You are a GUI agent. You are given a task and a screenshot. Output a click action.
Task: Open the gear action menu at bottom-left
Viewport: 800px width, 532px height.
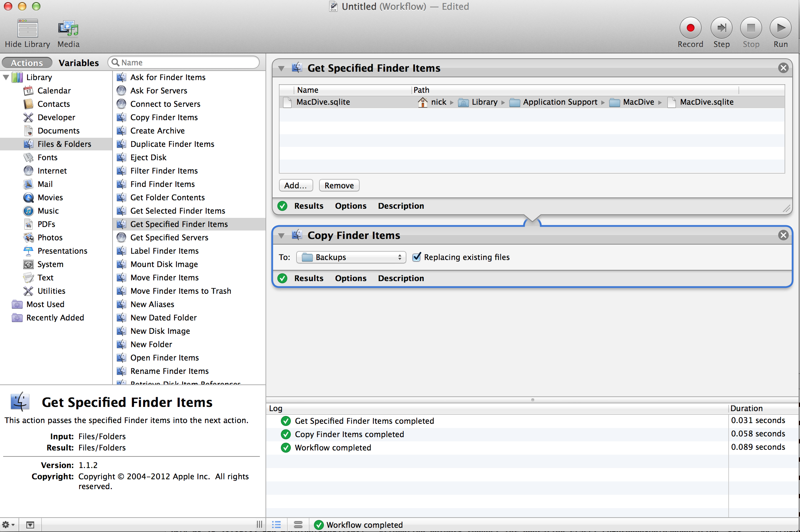pos(8,525)
